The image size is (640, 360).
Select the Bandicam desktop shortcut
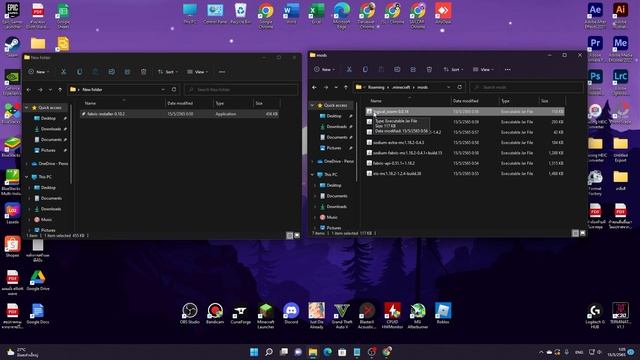(x=215, y=314)
